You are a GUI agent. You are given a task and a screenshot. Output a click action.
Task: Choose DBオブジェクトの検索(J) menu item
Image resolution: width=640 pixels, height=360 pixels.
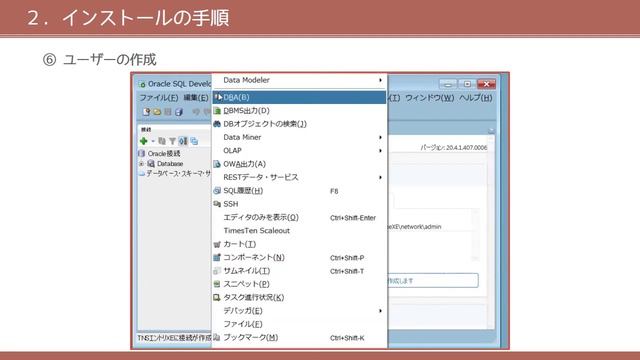[x=299, y=124]
